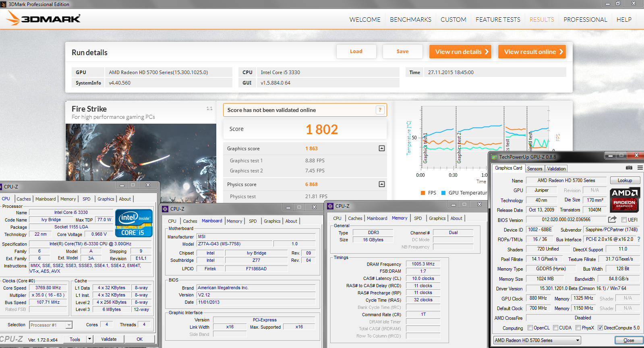644x348 pixels.
Task: Minimize the 3DMark window
Action: tap(608, 4)
